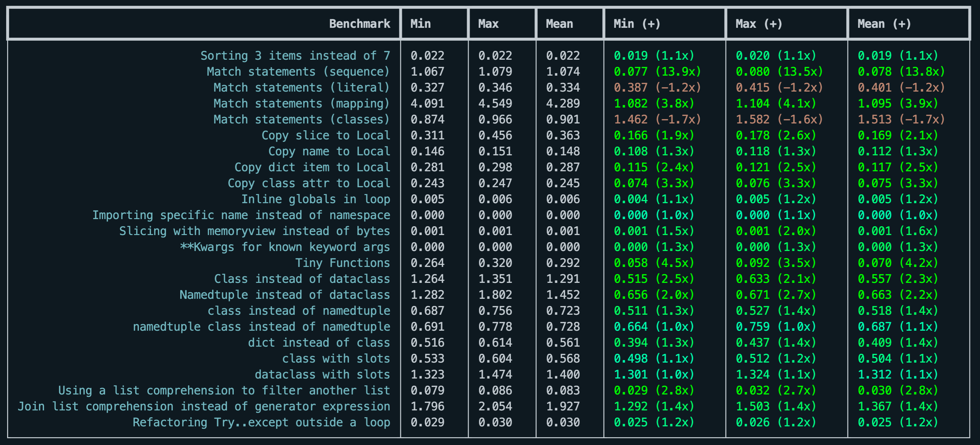Click the Benchmark column header
Image resolution: width=980 pixels, height=445 pixels.
pyautogui.click(x=359, y=24)
